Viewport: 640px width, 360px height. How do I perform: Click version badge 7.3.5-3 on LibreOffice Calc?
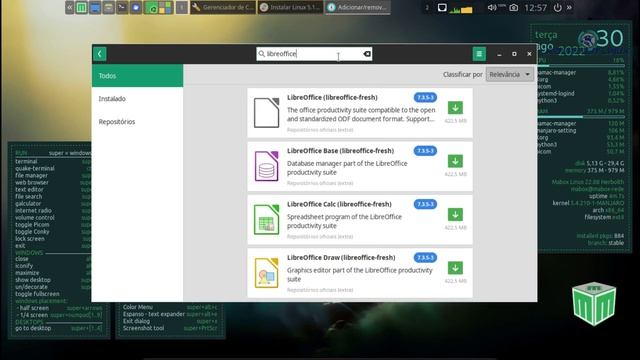click(425, 204)
